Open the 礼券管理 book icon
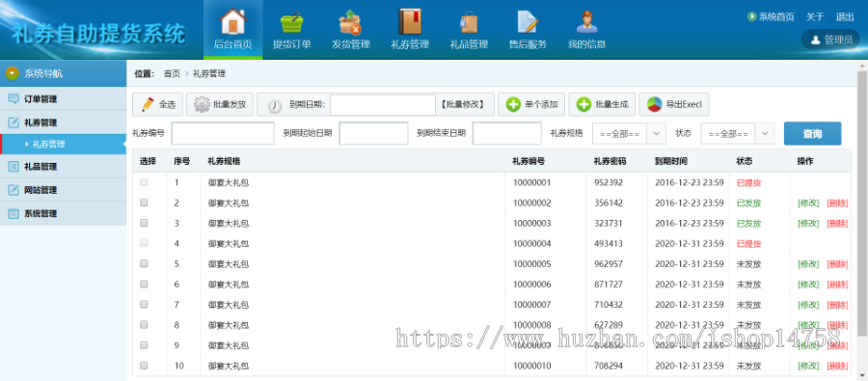Viewport: 868px width, 381px height. click(410, 21)
